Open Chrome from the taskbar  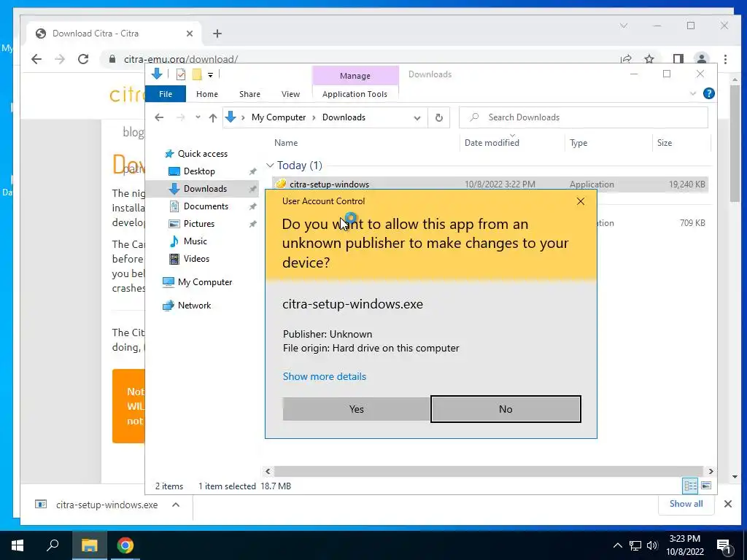(x=125, y=545)
